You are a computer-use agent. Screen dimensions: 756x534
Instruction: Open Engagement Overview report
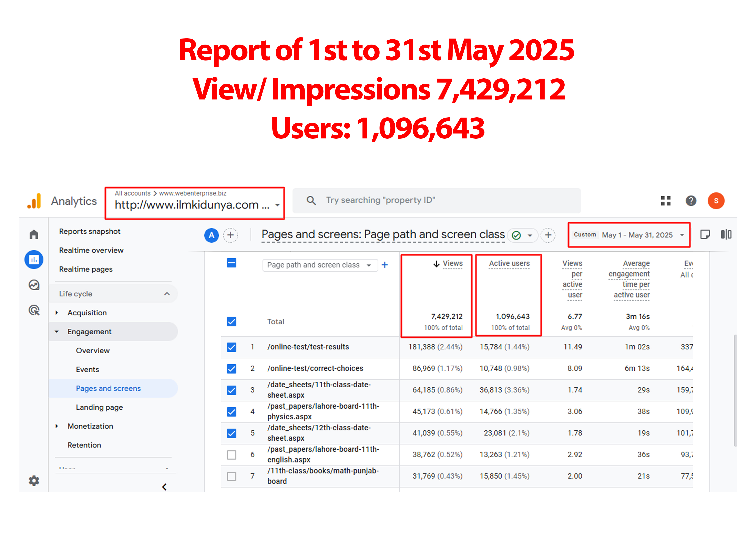[92, 350]
